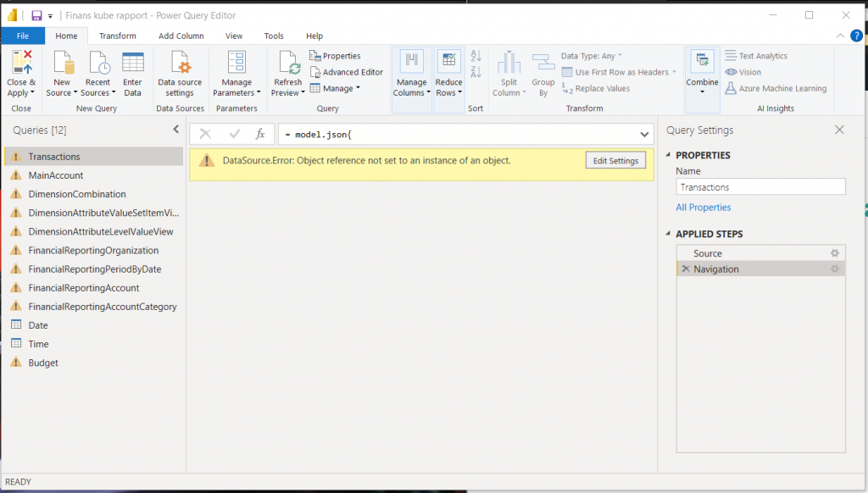This screenshot has width=868, height=493.
Task: Collapse the APPLIED STEPS section
Action: tap(668, 234)
